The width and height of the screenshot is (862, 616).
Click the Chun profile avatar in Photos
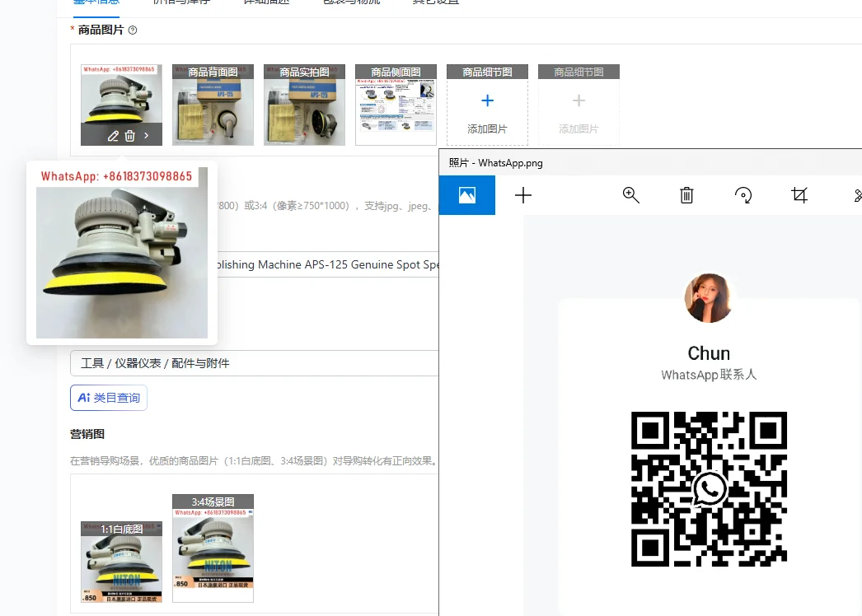[x=709, y=298]
